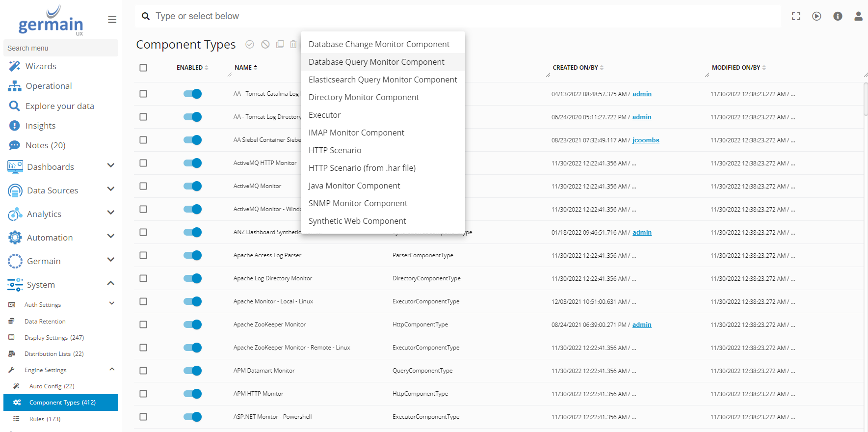Expand the Data Sources sidebar section
868x432 pixels.
(111, 189)
